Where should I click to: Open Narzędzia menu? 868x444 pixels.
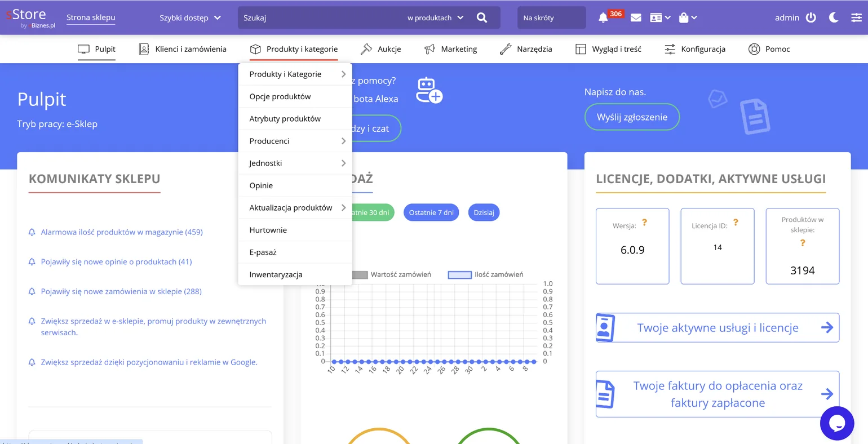pos(526,49)
